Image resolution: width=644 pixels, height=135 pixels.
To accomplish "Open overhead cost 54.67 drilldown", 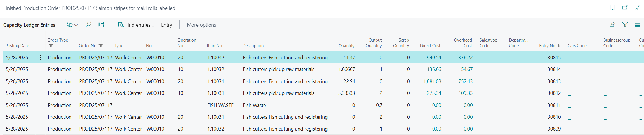I will (467, 69).
